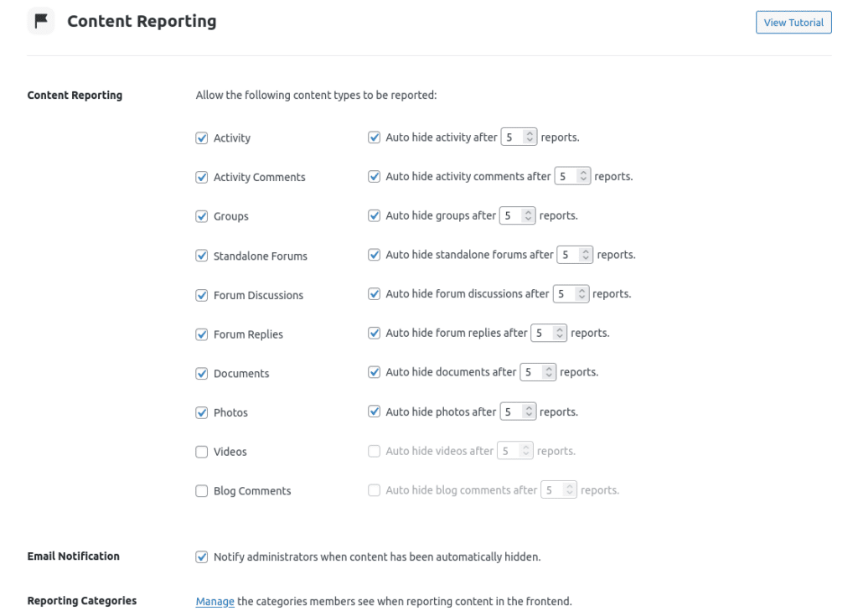
Task: Click the Content Reporting flag icon
Action: 41,21
